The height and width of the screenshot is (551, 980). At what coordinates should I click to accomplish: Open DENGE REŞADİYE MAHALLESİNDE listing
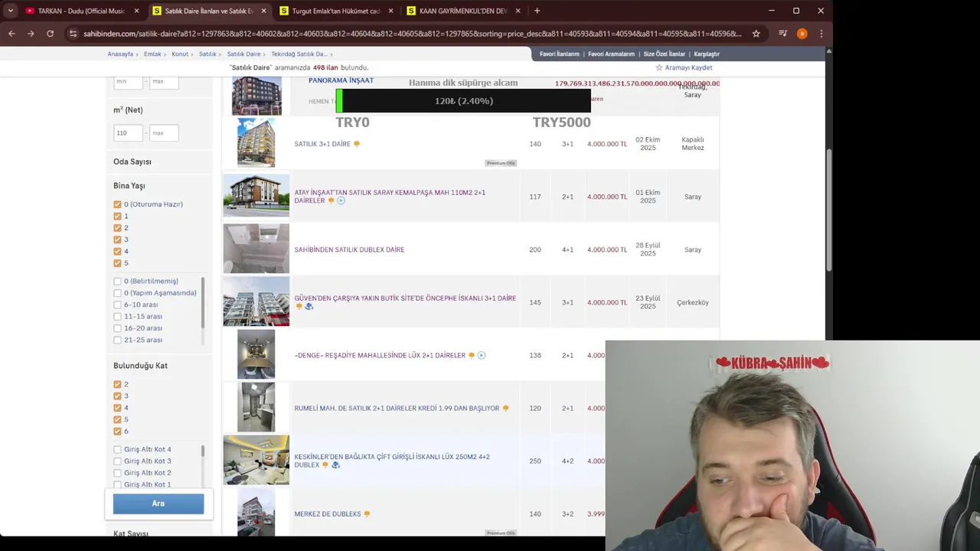tap(381, 355)
